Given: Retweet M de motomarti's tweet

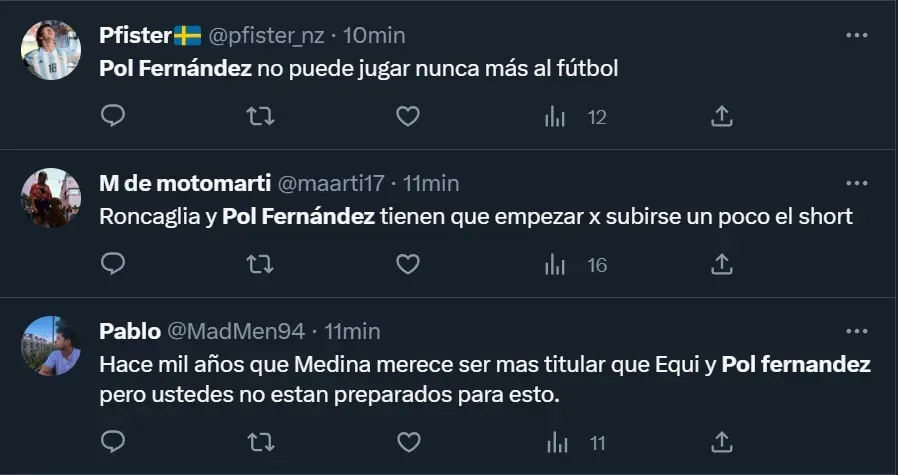Looking at the screenshot, I should 261,264.
